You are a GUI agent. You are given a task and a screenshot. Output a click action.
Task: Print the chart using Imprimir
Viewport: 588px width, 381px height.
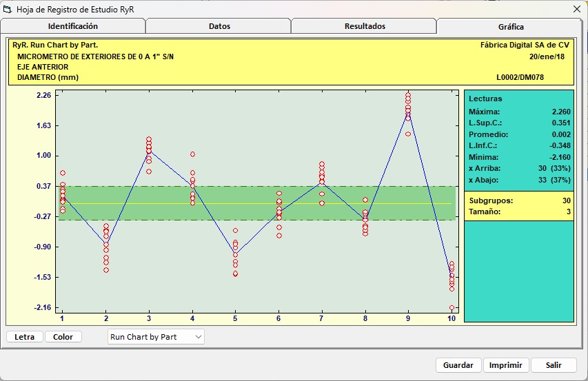tap(505, 365)
